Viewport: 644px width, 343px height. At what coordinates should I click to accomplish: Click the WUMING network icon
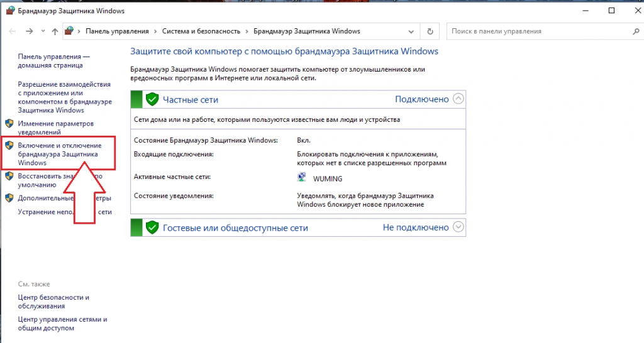302,177
